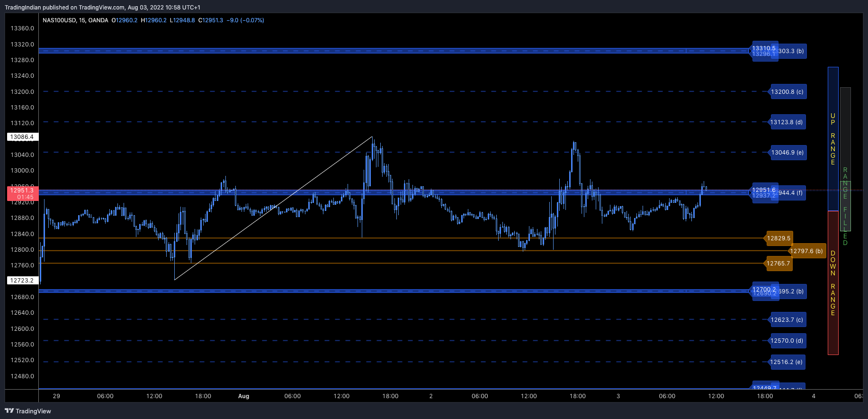Viewport: 868px width, 419px height.
Task: Click the 13200.8 (c) level label
Action: [x=787, y=92]
